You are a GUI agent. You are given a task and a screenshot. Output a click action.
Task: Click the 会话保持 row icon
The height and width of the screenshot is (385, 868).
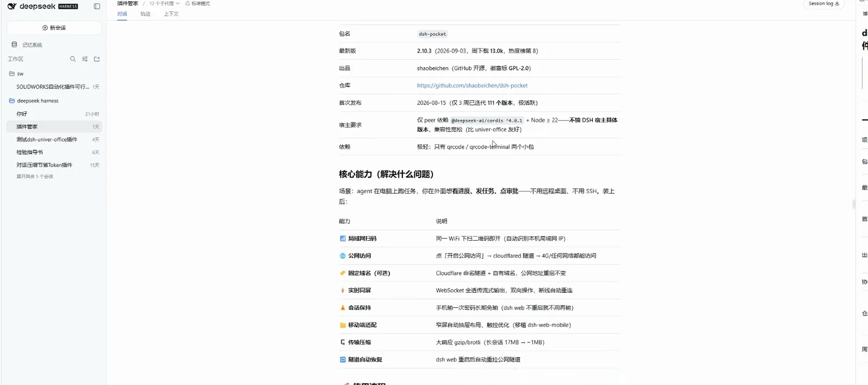342,308
